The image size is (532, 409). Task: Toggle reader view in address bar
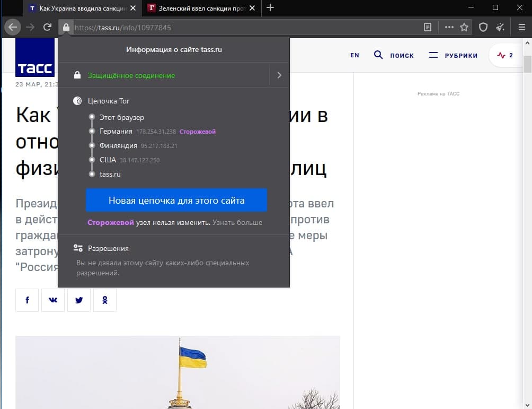(x=428, y=27)
